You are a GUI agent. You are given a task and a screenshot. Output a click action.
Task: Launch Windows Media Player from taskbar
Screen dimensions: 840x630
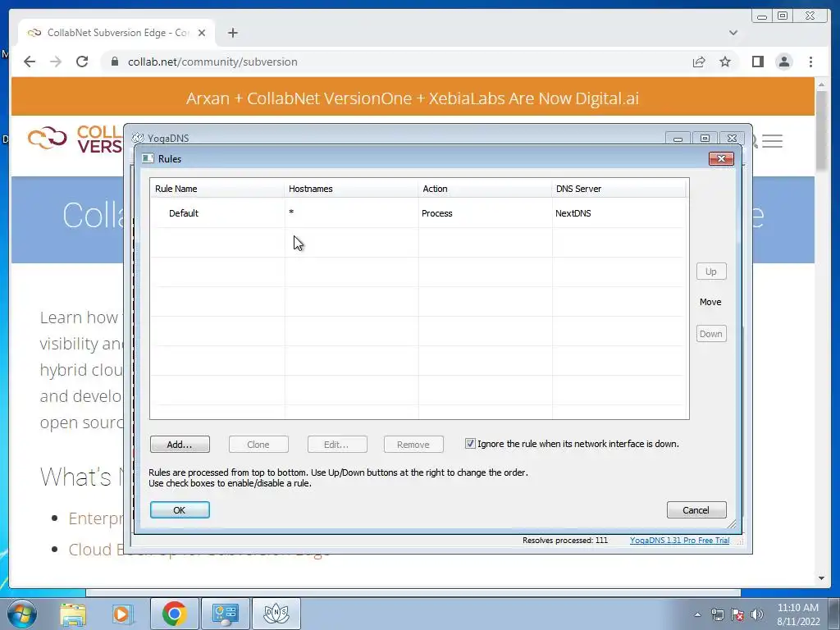coord(121,614)
